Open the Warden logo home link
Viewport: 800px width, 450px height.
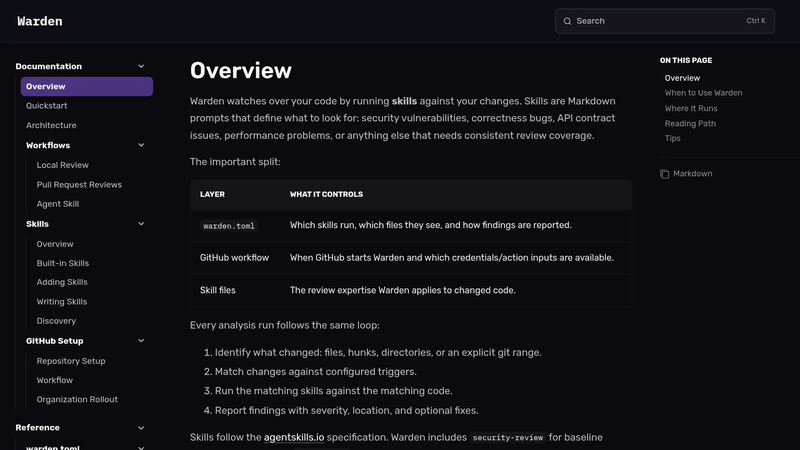tap(40, 21)
